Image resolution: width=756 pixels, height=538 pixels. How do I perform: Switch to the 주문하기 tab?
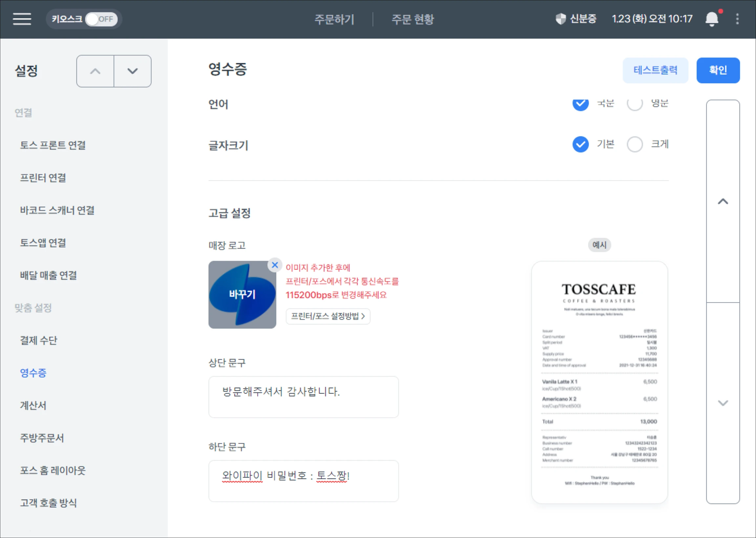(334, 19)
